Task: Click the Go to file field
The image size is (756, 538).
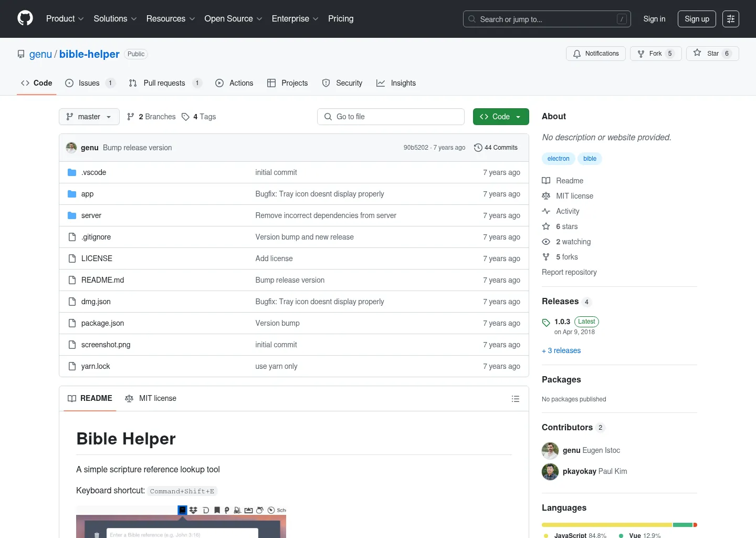Action: point(391,117)
